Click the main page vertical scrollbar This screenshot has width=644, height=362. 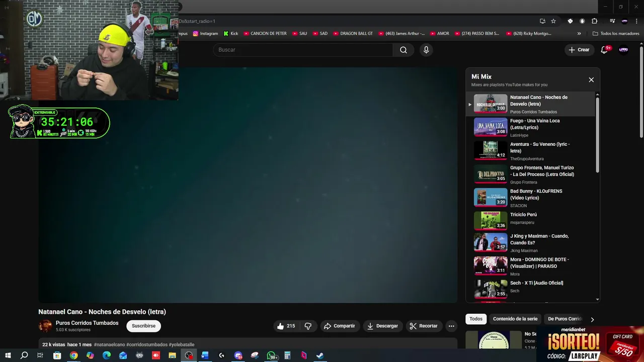click(x=641, y=92)
